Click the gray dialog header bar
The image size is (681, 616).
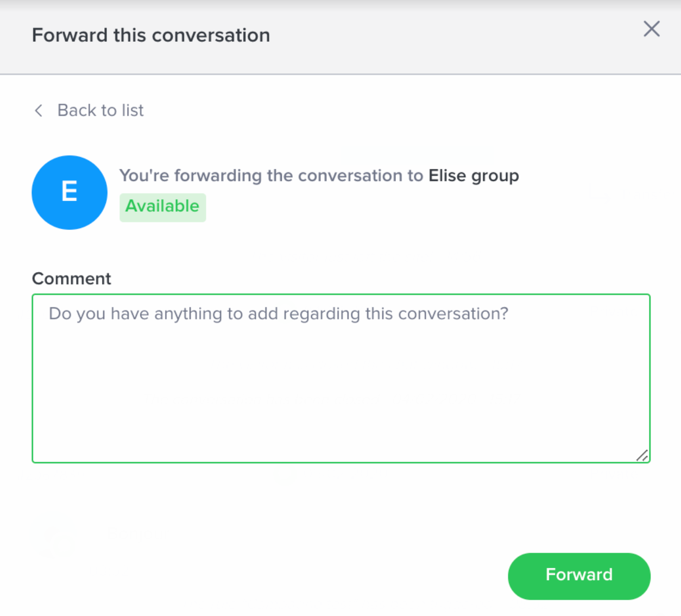[x=340, y=37]
